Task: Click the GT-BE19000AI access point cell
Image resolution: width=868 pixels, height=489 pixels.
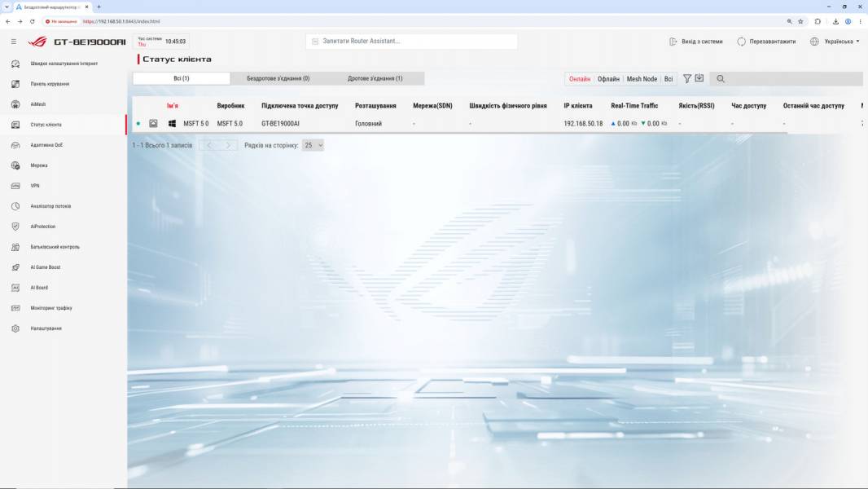Action: [280, 124]
